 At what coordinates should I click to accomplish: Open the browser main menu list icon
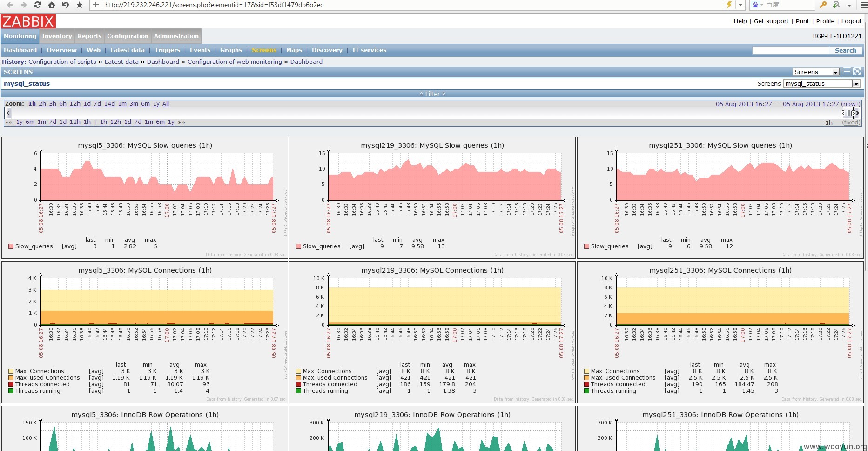(864, 5)
